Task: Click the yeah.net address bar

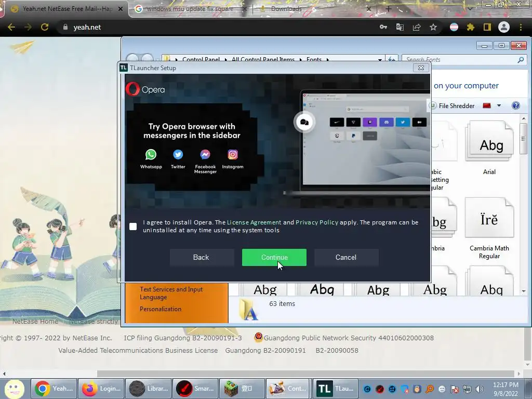Action: point(217,27)
